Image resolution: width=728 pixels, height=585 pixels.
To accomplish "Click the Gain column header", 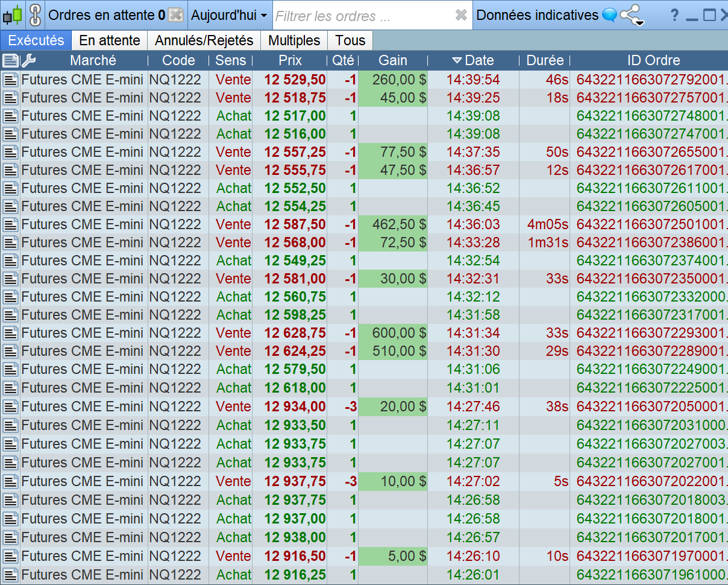I will [393, 60].
